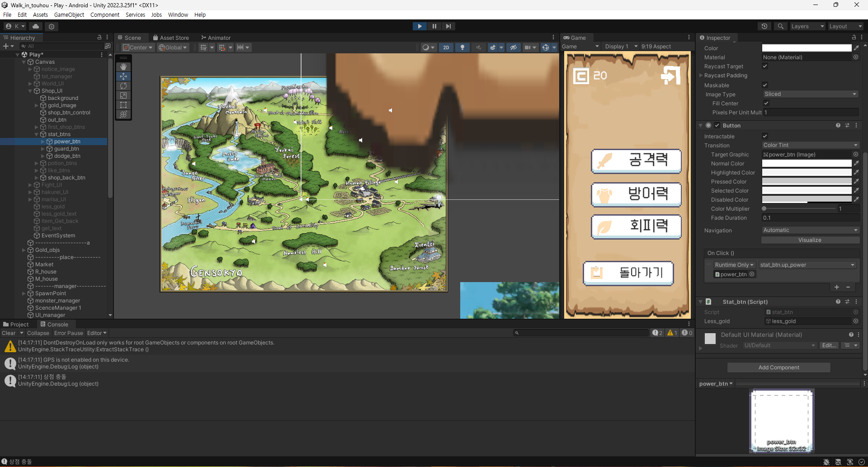This screenshot has height=467, width=868.
Task: Open the Gizmos globe icon in Scene
Action: click(x=546, y=47)
